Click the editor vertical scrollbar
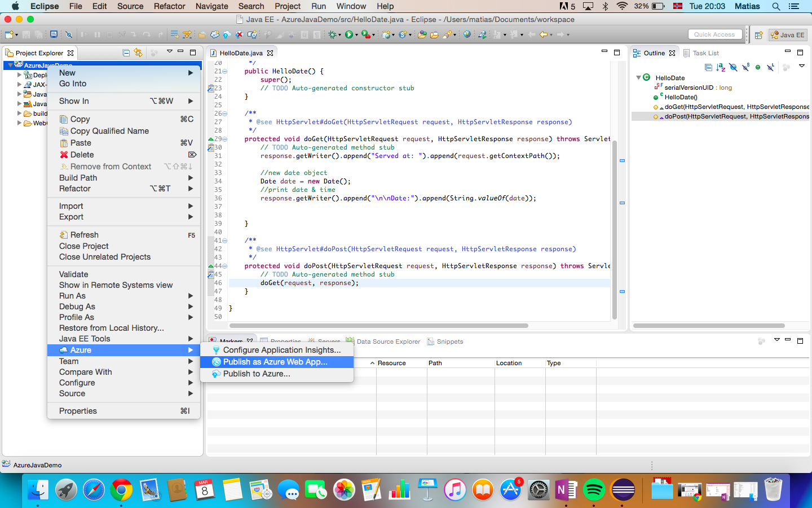This screenshot has width=812, height=508. pos(615,230)
